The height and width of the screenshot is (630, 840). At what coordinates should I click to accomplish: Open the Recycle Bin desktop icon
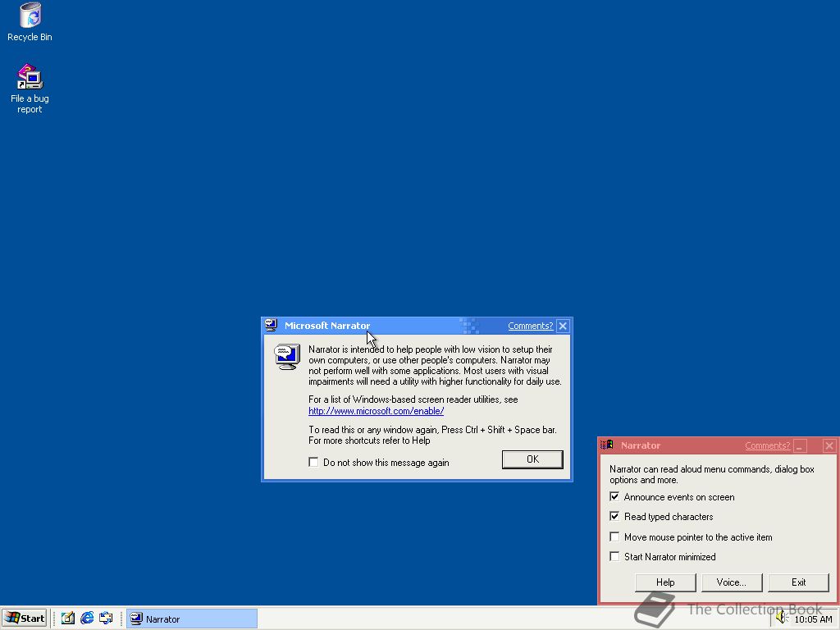[30, 22]
